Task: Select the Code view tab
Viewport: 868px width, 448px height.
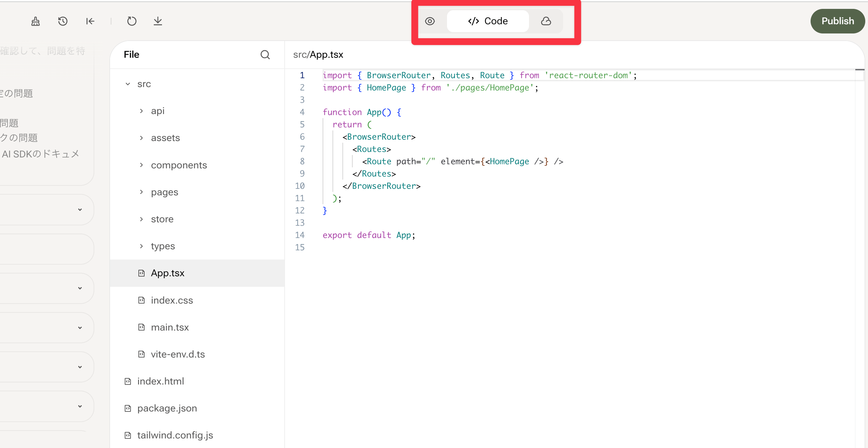Action: pyautogui.click(x=488, y=21)
